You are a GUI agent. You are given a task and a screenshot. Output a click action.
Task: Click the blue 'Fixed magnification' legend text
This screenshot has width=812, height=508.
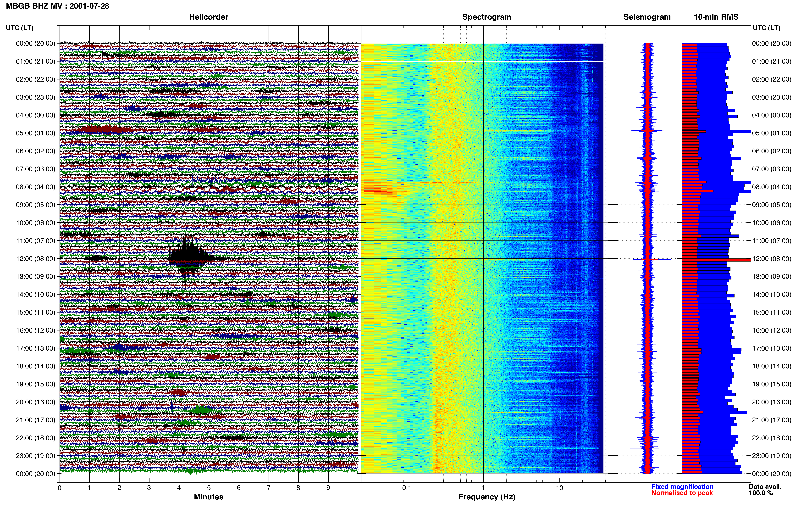682,487
